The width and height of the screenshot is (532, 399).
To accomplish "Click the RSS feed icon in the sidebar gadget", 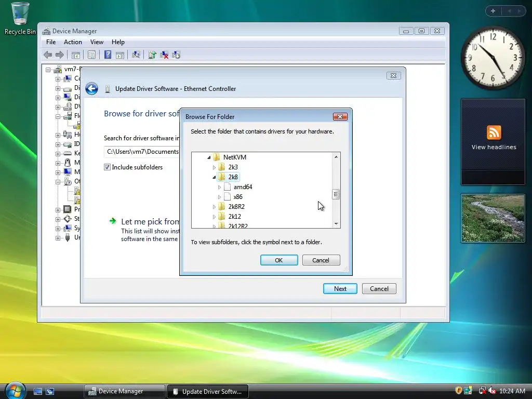I will tap(494, 132).
